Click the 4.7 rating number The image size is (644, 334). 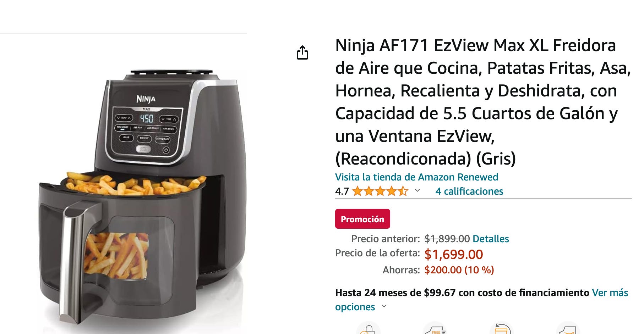pos(342,191)
